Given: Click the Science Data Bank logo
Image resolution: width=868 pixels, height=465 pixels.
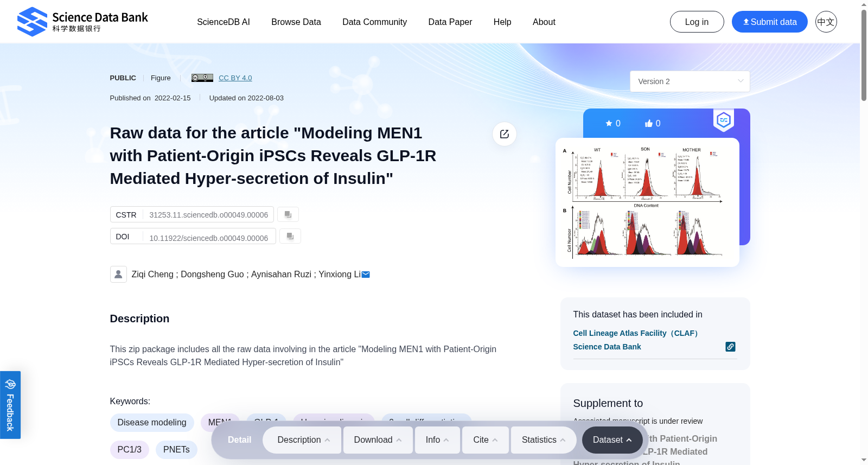Looking at the screenshot, I should click(82, 22).
